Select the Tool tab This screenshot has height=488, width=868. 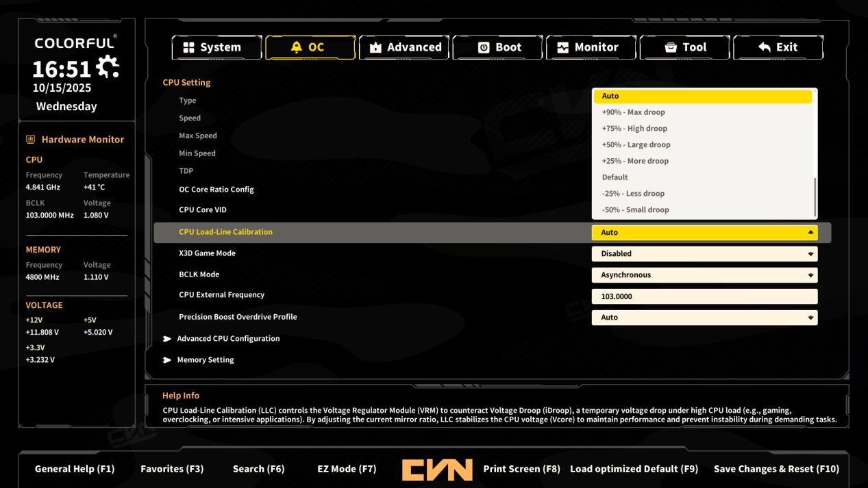click(x=685, y=47)
